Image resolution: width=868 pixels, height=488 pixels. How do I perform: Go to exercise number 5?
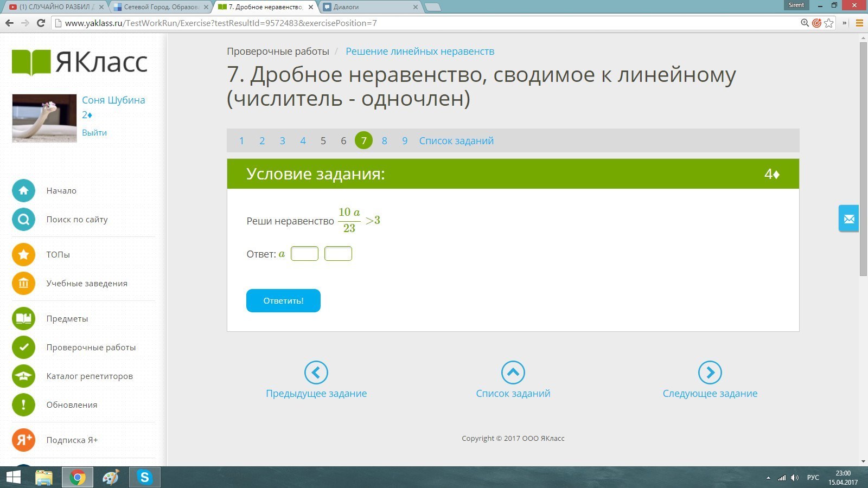coord(323,141)
